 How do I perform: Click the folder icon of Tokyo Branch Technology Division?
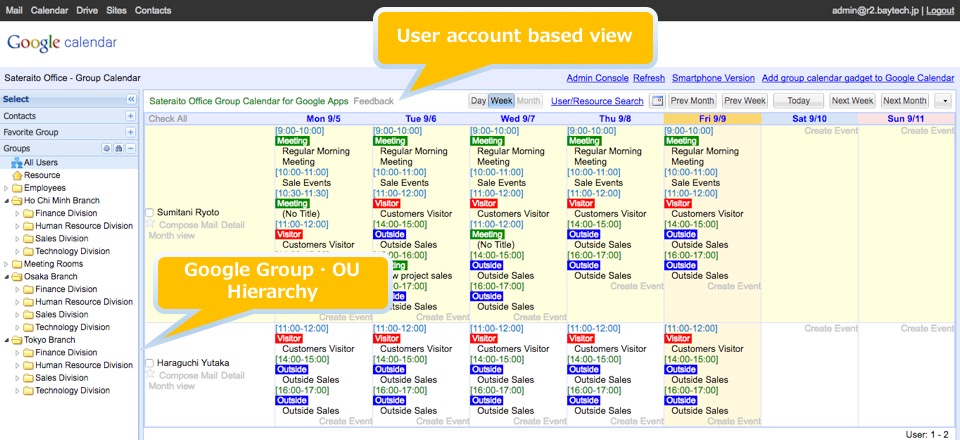[28, 390]
